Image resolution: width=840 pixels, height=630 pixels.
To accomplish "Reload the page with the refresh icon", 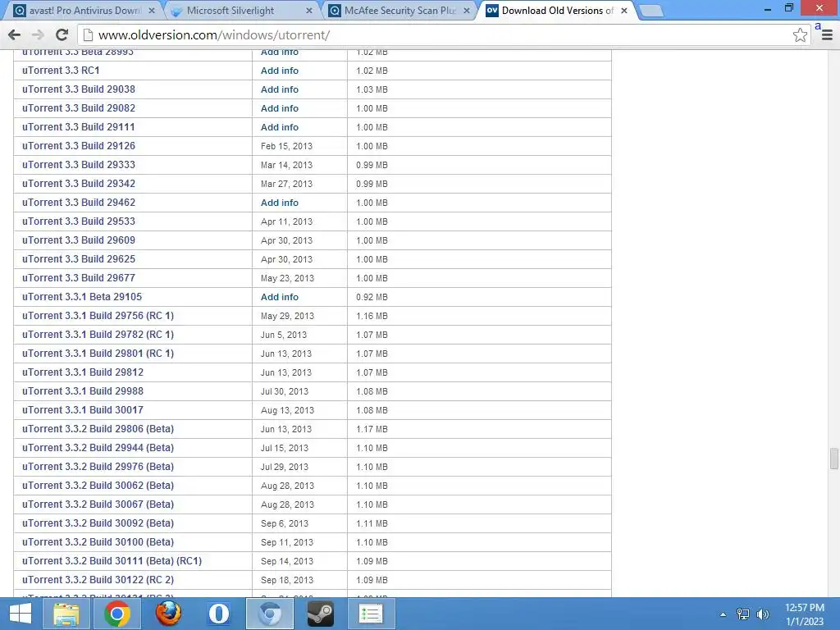I will (x=62, y=34).
